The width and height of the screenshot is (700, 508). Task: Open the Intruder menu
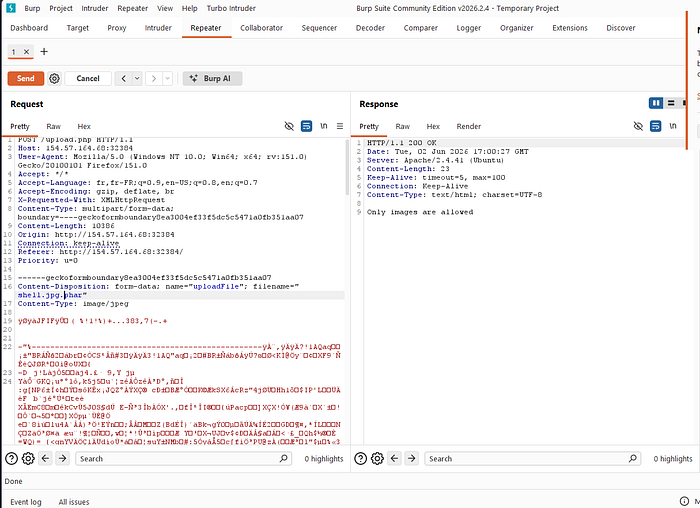pyautogui.click(x=95, y=8)
